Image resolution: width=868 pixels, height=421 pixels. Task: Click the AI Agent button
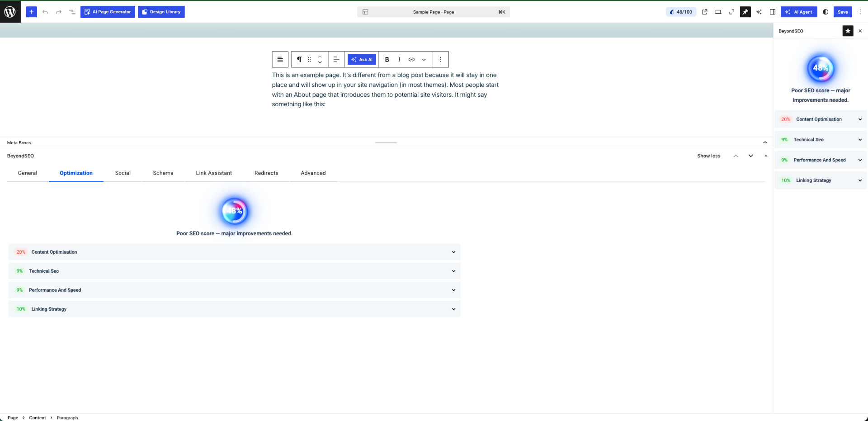799,12
